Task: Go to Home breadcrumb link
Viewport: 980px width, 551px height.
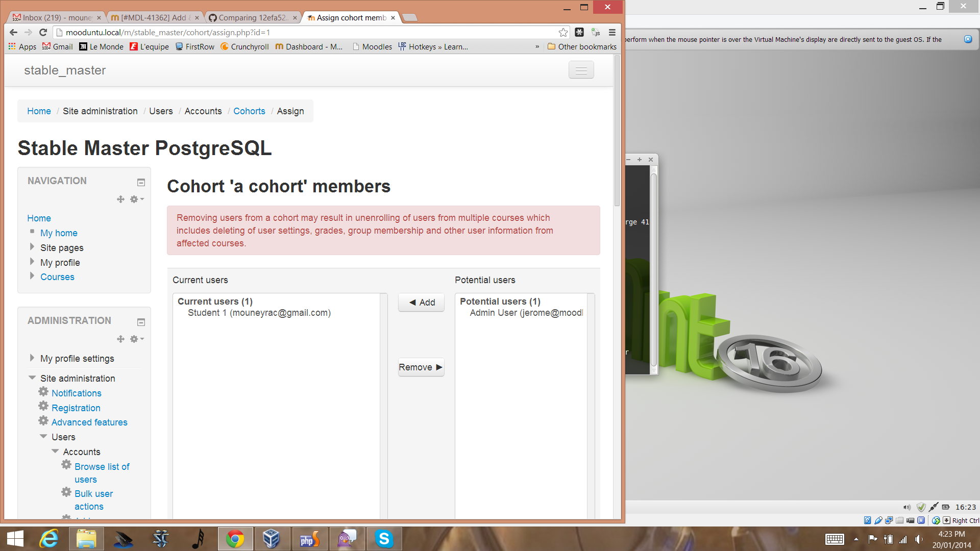Action: 39,111
